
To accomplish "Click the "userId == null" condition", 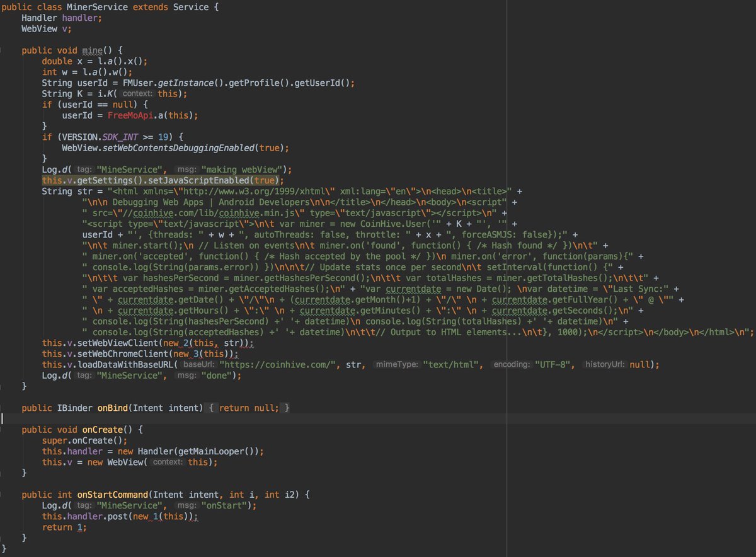I will click(98, 105).
